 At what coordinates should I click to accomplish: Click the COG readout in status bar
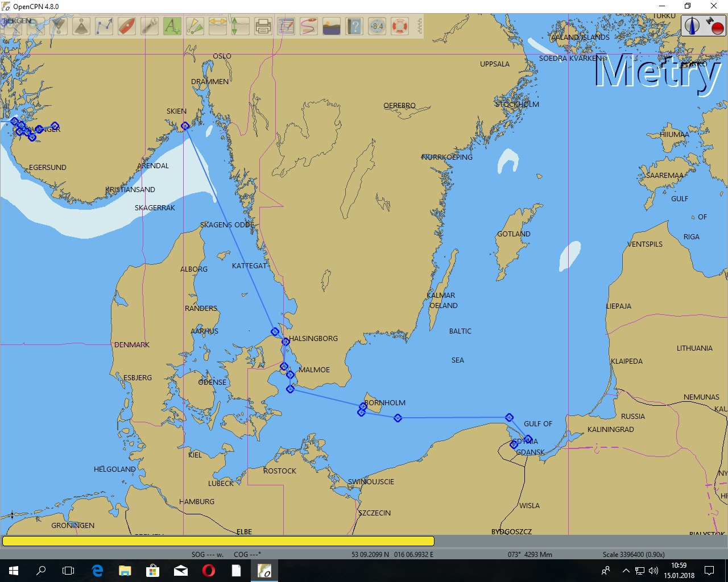[x=247, y=554]
